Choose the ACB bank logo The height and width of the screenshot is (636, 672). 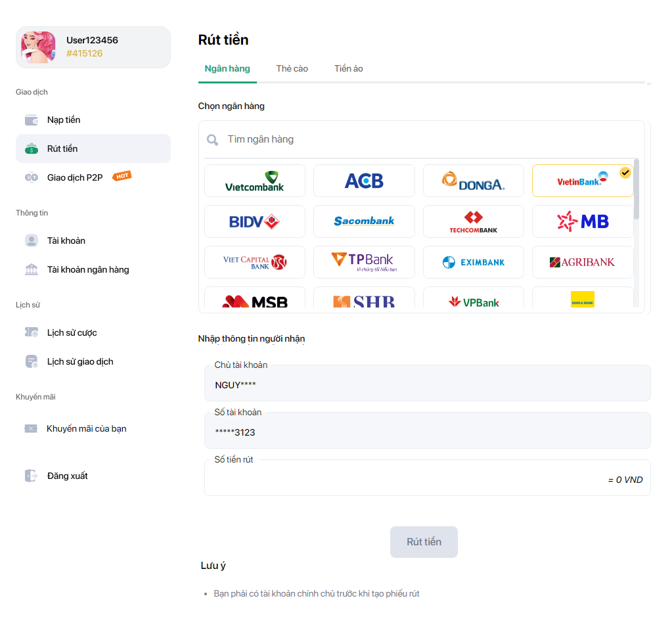[364, 181]
